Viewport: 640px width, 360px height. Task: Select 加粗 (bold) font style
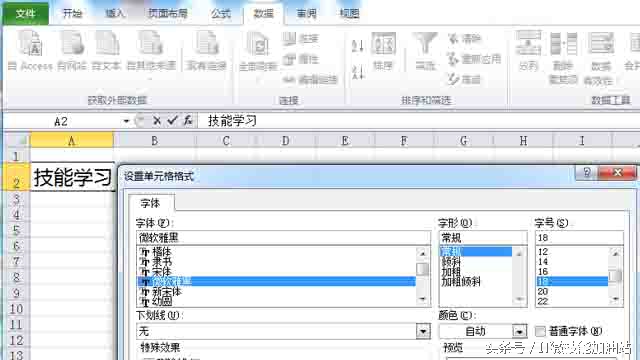[x=451, y=271]
